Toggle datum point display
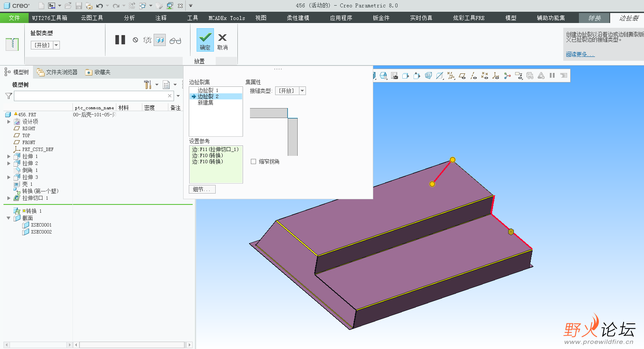 click(x=485, y=76)
